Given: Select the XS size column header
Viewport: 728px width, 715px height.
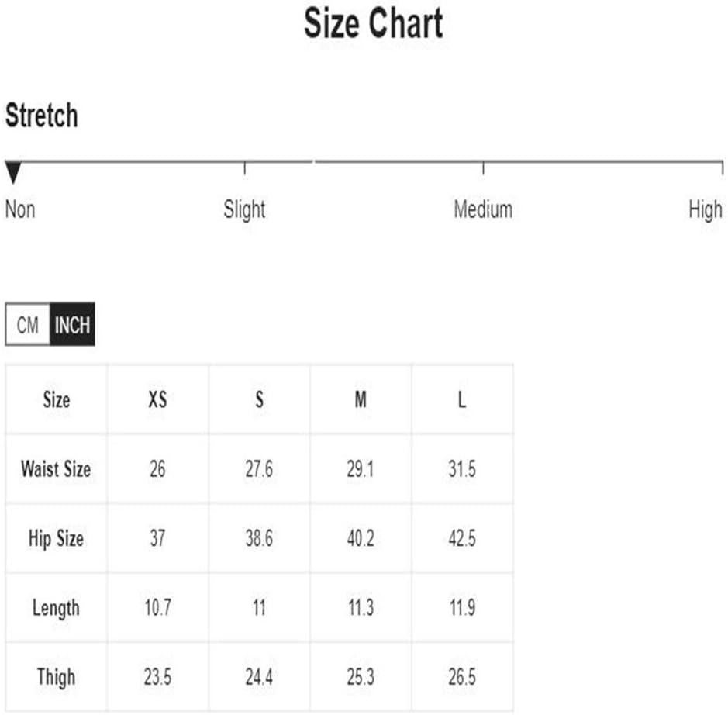Looking at the screenshot, I should point(158,399).
